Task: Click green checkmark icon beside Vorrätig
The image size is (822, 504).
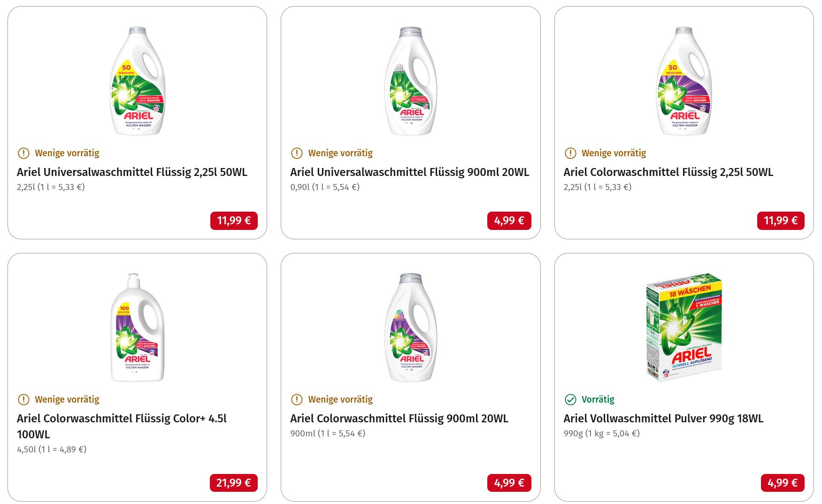Action: [570, 399]
